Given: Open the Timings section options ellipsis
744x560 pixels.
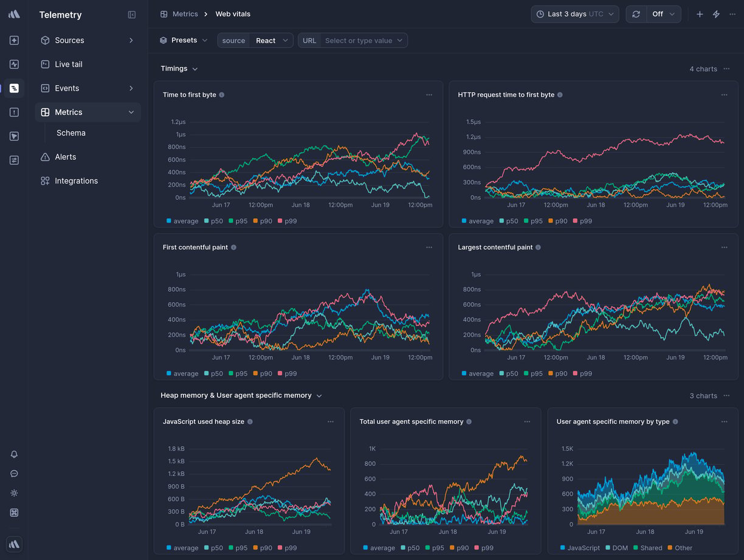Looking at the screenshot, I should pyautogui.click(x=726, y=69).
